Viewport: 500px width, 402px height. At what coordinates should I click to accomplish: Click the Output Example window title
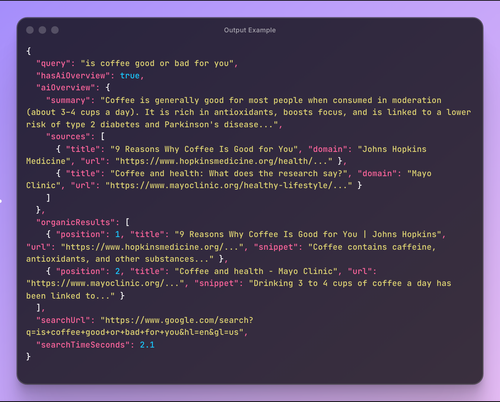tap(250, 30)
